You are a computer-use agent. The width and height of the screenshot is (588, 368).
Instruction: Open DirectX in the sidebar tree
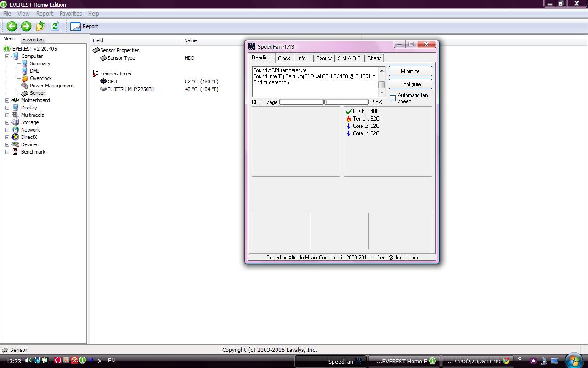point(28,137)
